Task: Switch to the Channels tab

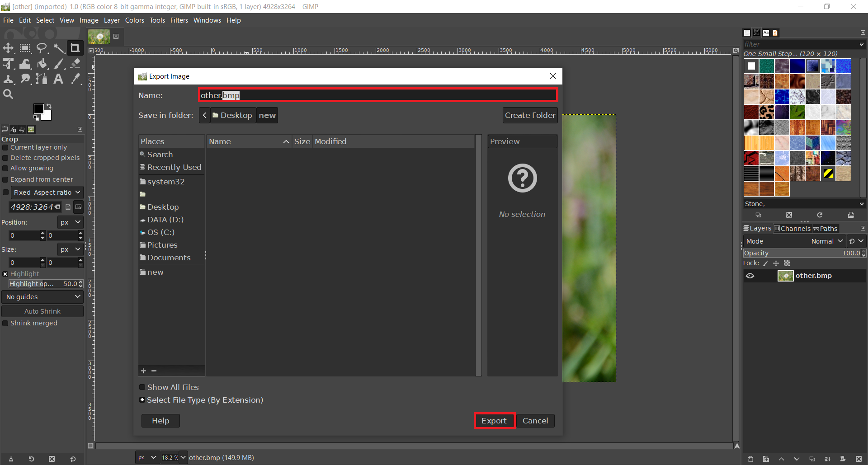Action: coord(793,229)
